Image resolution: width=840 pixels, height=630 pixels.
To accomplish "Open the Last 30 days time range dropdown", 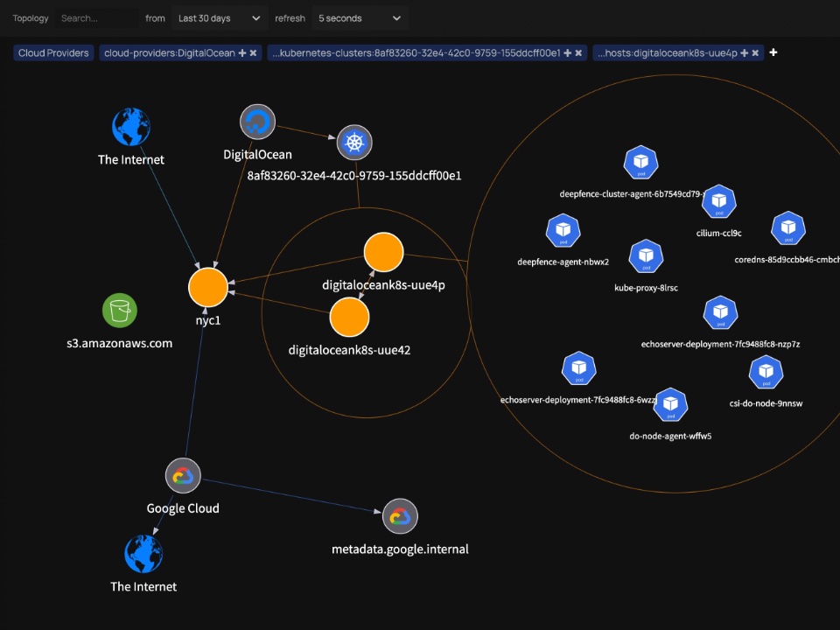I will 220,18.
